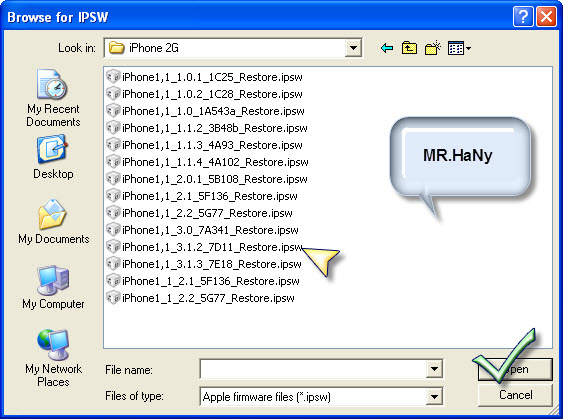Click file icon of 3.1.2_7D11 firmware
This screenshot has width=563, height=419.
(x=113, y=247)
